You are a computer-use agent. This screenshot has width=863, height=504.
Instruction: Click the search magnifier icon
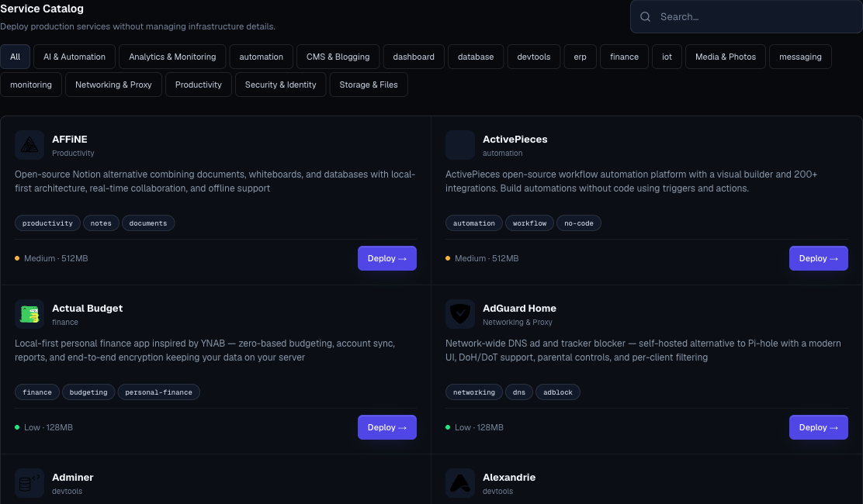645,17
